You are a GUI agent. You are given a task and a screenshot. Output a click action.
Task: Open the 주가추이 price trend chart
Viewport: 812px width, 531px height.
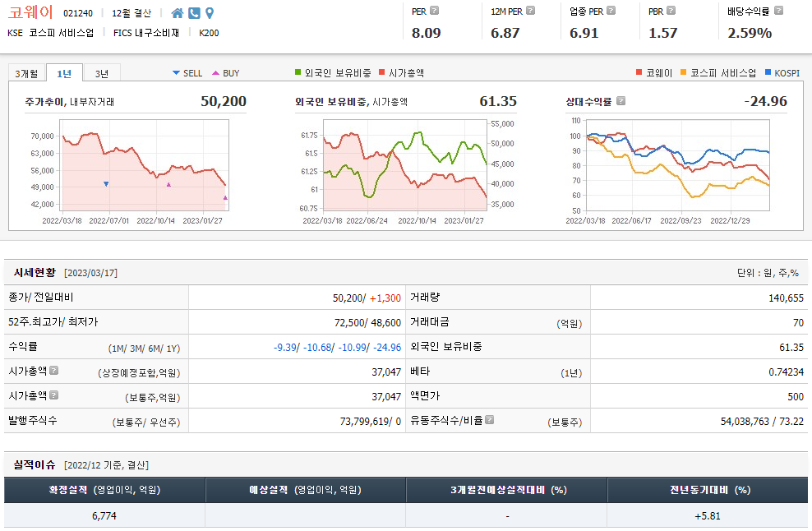pyautogui.click(x=144, y=164)
